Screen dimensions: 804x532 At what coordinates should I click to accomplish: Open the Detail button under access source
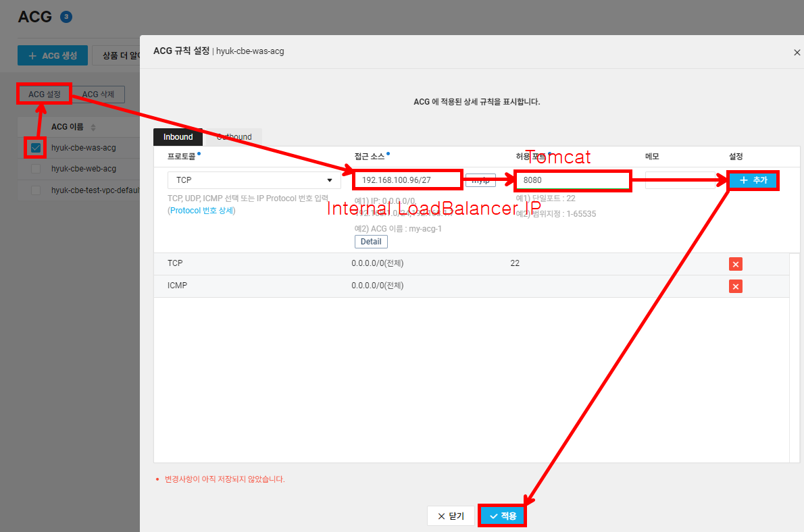[x=371, y=242]
